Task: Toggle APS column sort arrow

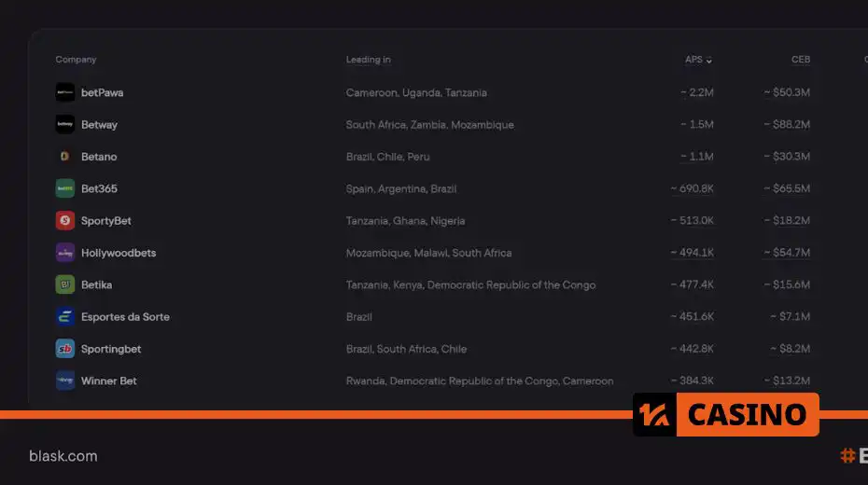Action: 708,61
